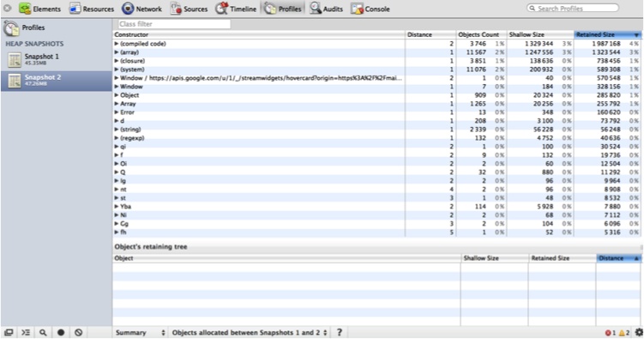Click retained size value 1 987 168
This screenshot has width=644, height=339.
coord(605,44)
